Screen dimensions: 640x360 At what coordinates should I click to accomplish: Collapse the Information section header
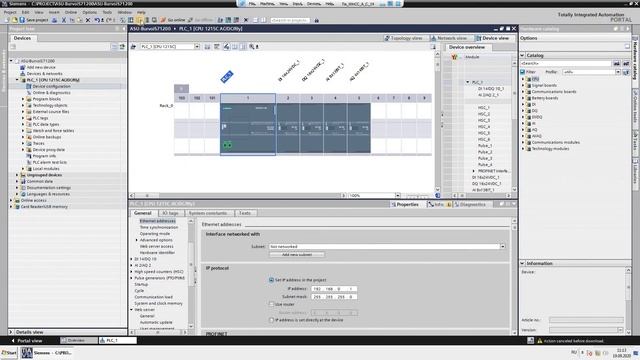[522, 264]
